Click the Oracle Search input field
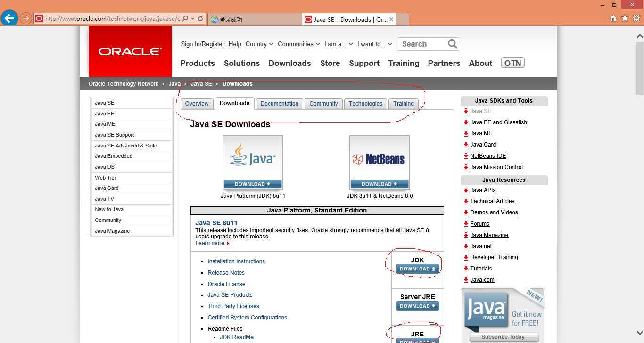Viewport: 644px width, 343px height. [422, 44]
